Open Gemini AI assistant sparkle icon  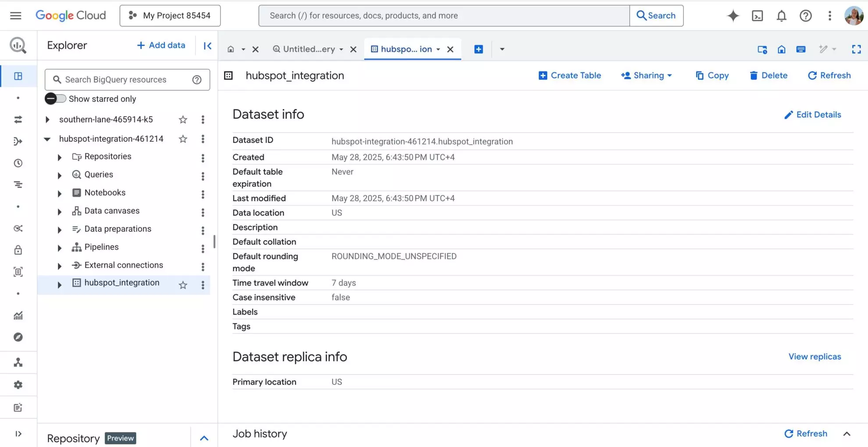733,16
